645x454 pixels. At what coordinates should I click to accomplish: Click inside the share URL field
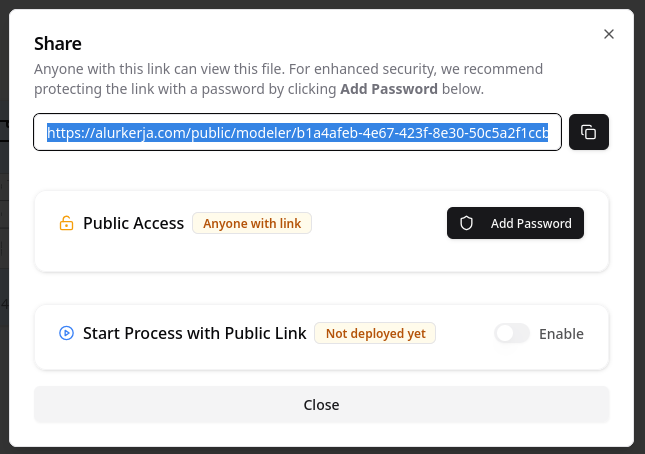[297, 132]
